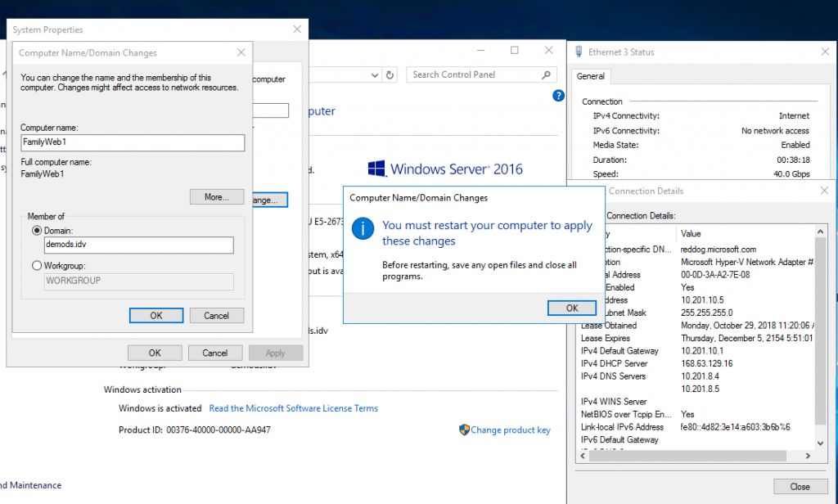838x504 pixels.
Task: Click the 40.0 Gbps speed value
Action: click(x=791, y=174)
